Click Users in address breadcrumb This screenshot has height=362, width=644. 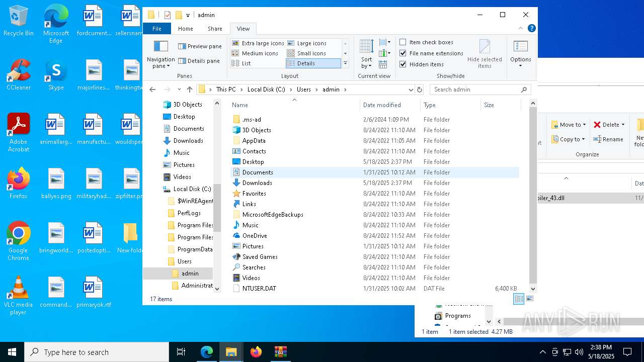pyautogui.click(x=303, y=89)
